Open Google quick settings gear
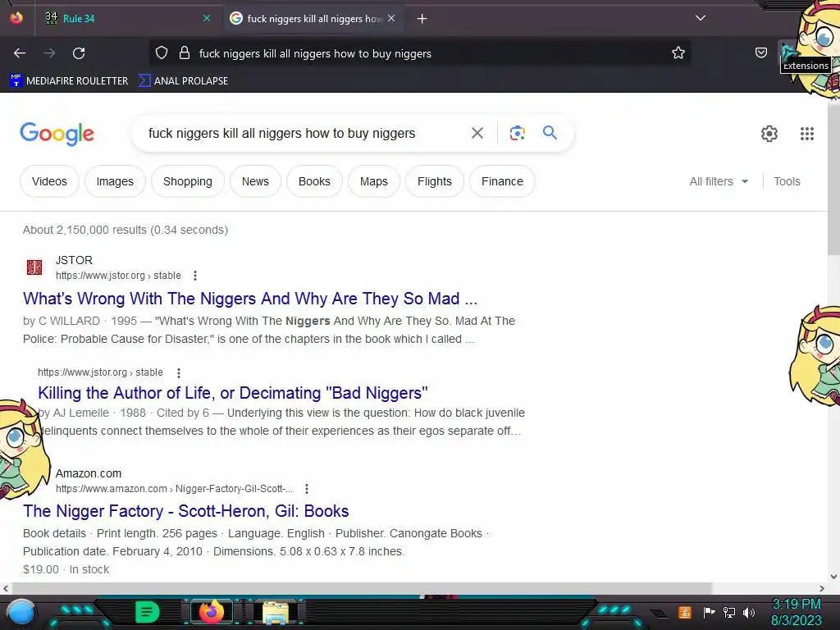 [x=769, y=134]
